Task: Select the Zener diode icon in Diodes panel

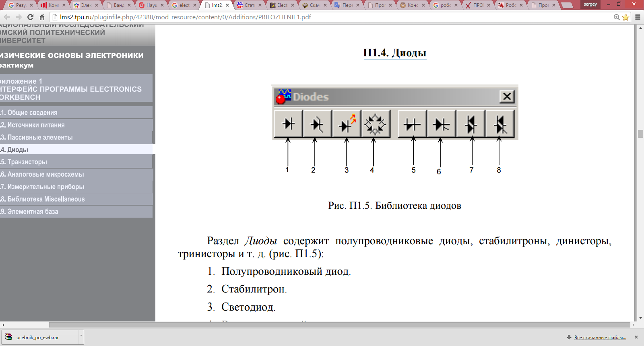Action: 318,124
